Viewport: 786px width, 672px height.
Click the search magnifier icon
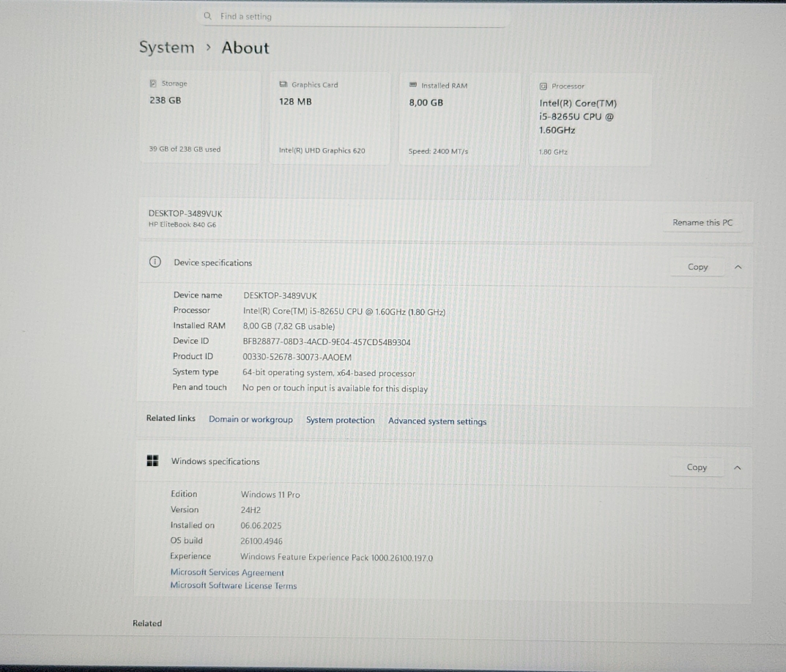pos(207,16)
